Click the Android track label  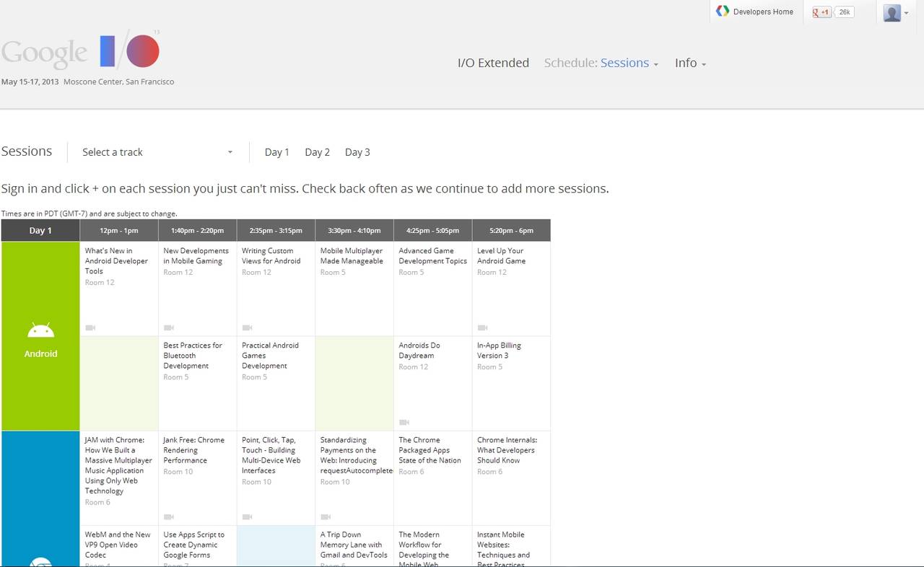pos(40,353)
